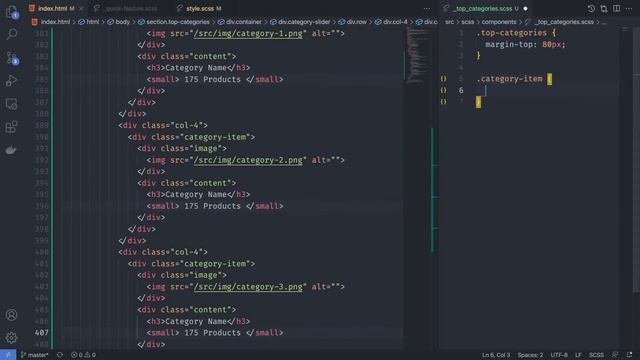Follow /src/img/category-2.png link
Viewport: 640px width, 360px height.
pos(248,160)
